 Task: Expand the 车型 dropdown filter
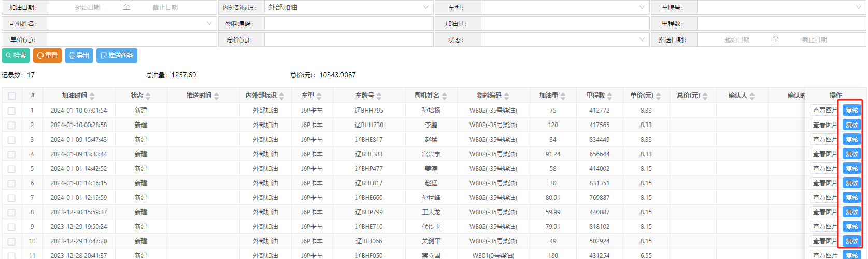click(x=565, y=8)
